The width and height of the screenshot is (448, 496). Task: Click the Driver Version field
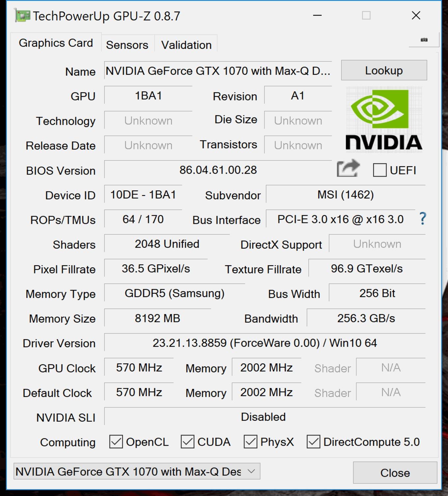click(265, 343)
